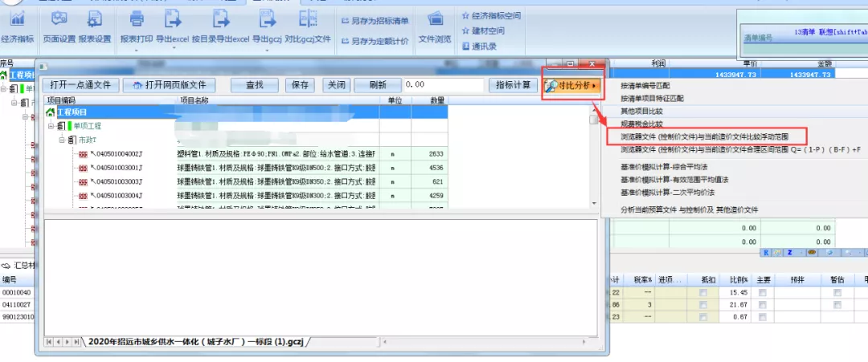The image size is (868, 362).
Task: Click the 报表打印 printer icon
Action: (x=137, y=20)
